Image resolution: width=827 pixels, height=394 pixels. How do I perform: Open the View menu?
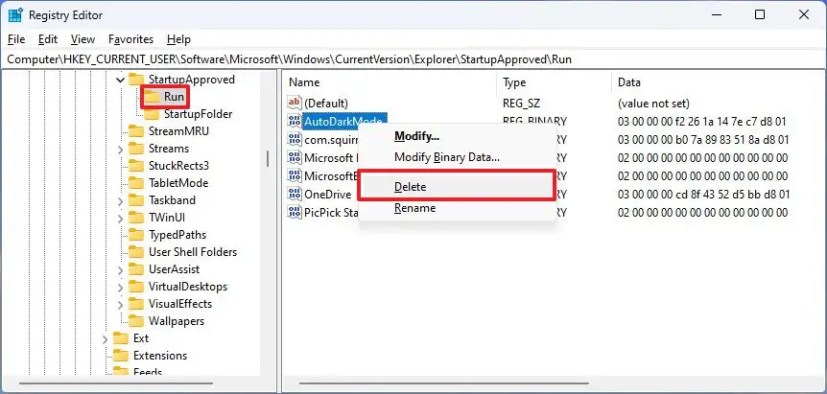click(83, 40)
